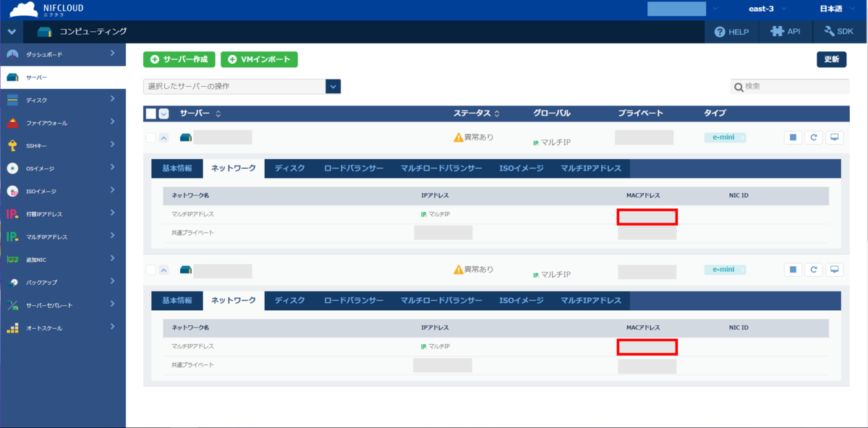Restart the second server with reload icon
Viewport: 868px width, 428px height.
(x=814, y=270)
